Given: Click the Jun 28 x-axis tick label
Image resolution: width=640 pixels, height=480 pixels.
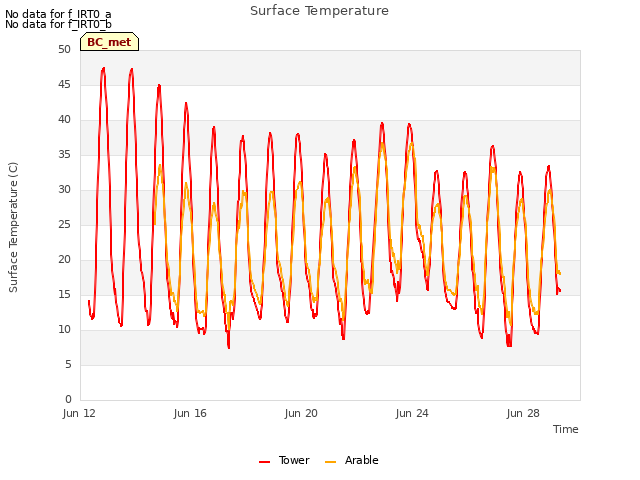Looking at the screenshot, I should pos(523,413).
